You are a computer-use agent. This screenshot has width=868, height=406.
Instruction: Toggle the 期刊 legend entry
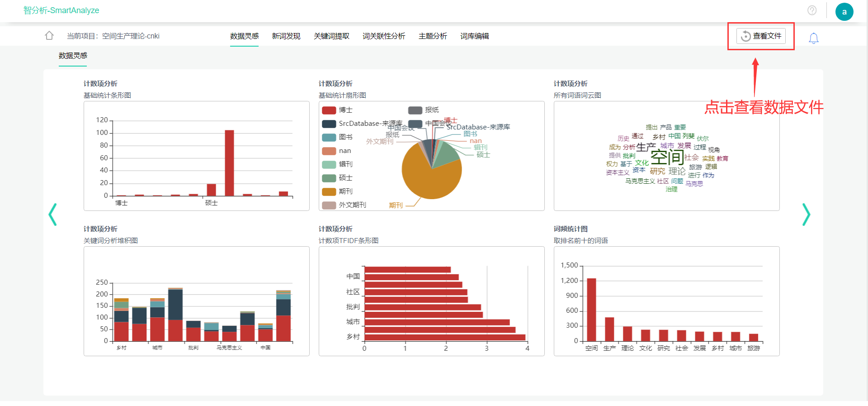coord(338,191)
